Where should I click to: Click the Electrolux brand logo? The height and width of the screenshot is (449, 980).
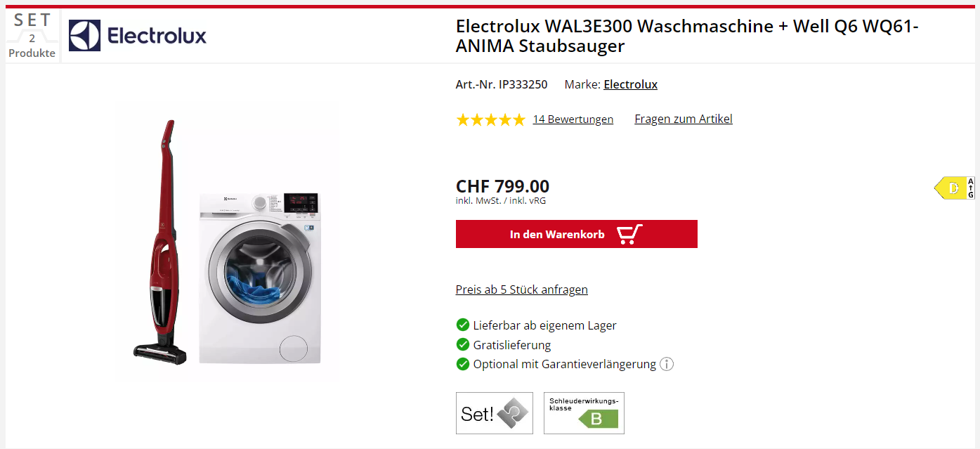(x=138, y=35)
